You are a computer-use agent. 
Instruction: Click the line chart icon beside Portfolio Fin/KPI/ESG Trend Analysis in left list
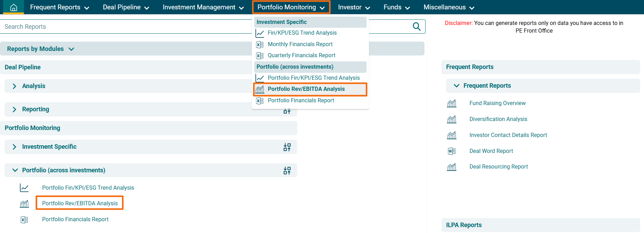(24, 188)
